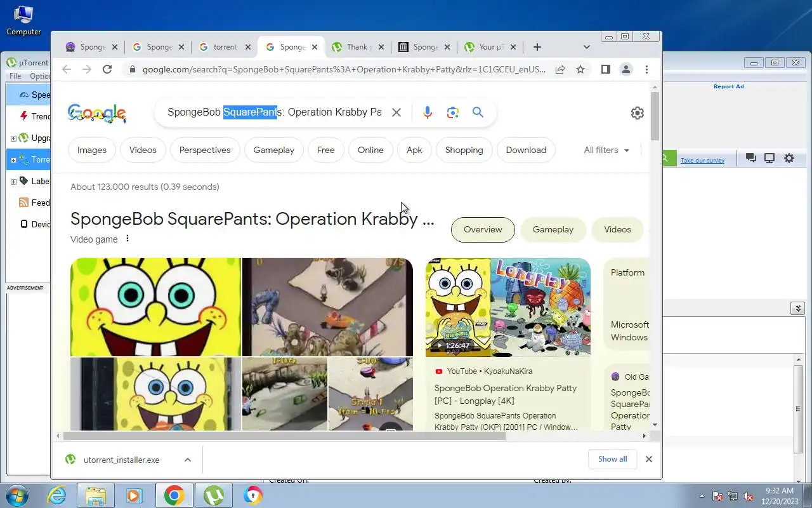
Task: Open the uTorrent chat bubble icon
Action: (x=750, y=158)
